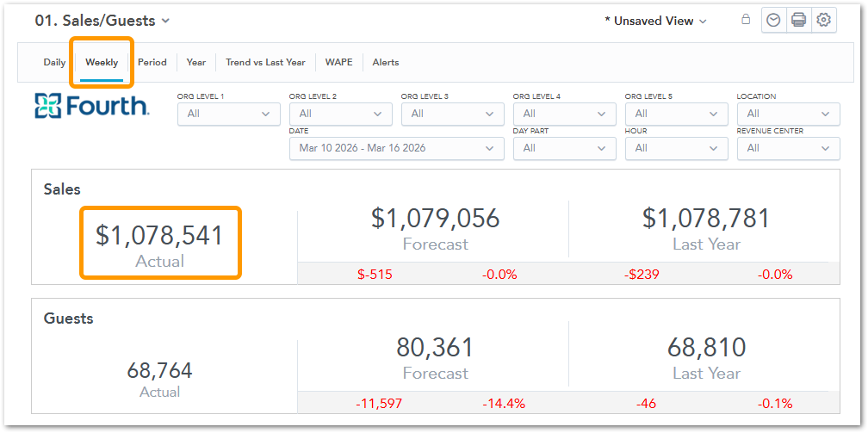The image size is (868, 433).
Task: Switch to the Daily tab
Action: tap(54, 62)
